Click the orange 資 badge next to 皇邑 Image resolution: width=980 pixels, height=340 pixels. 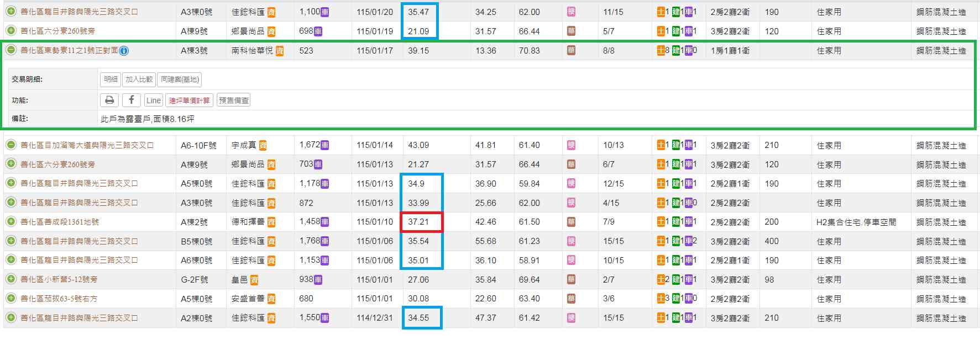(254, 280)
